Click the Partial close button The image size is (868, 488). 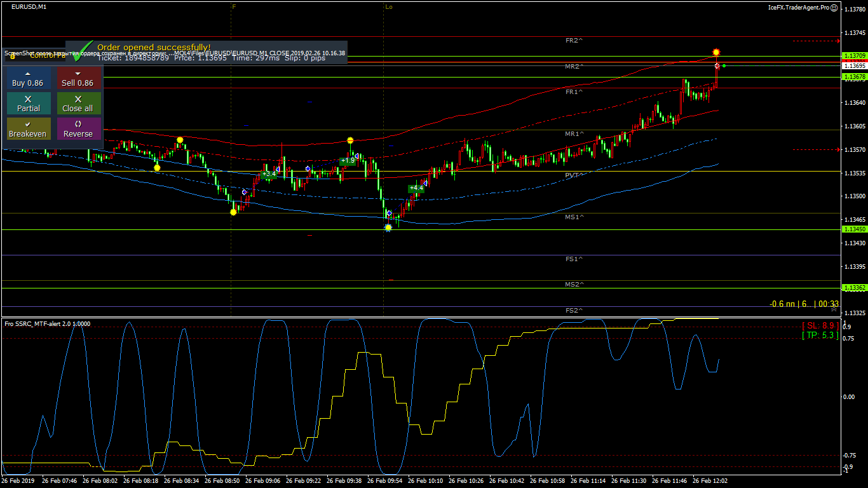pos(29,104)
